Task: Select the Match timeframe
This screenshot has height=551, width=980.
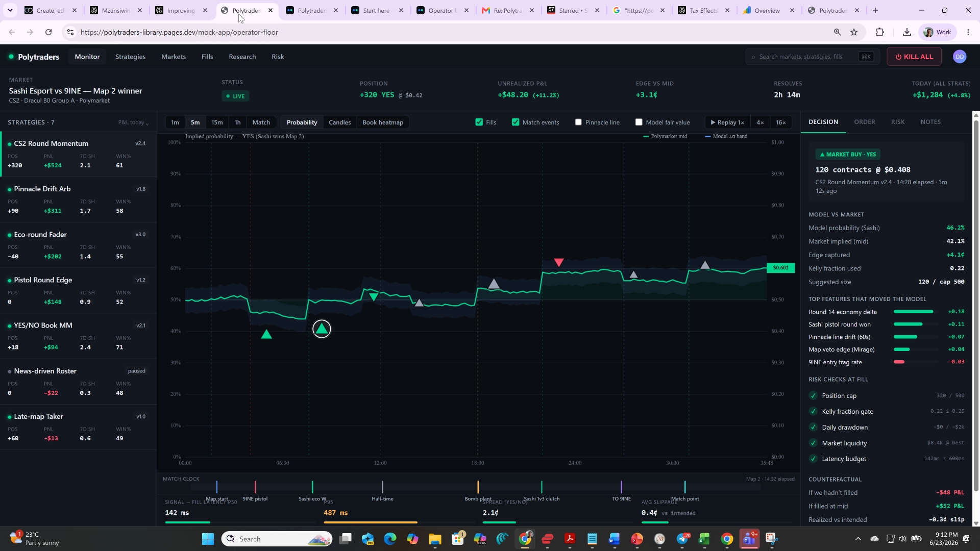Action: (261, 122)
